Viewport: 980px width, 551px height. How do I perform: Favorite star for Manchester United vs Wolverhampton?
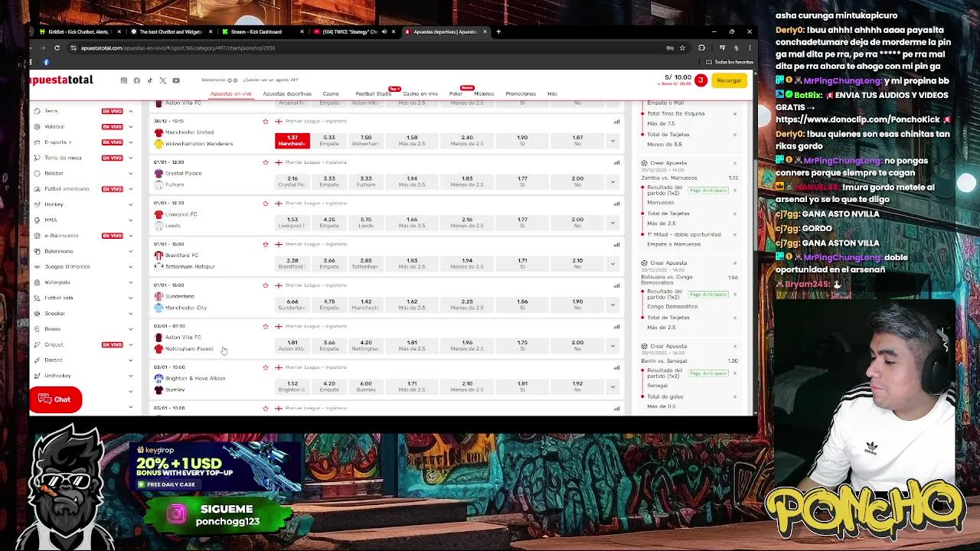click(266, 121)
